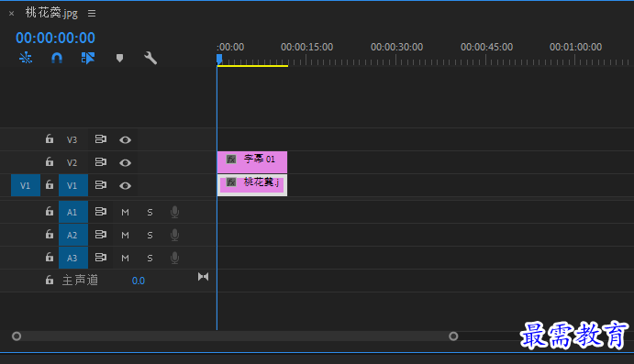
Task: Click the master track output icon
Action: [203, 277]
